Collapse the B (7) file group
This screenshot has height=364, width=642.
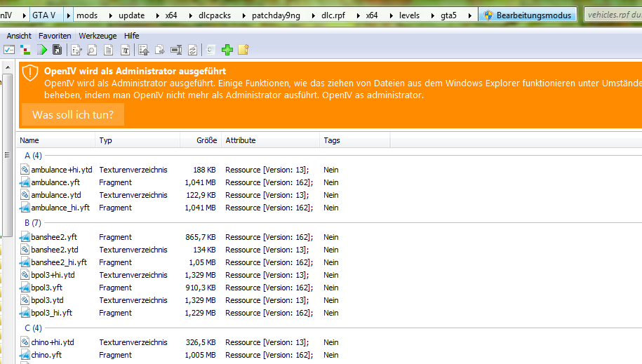[33, 223]
